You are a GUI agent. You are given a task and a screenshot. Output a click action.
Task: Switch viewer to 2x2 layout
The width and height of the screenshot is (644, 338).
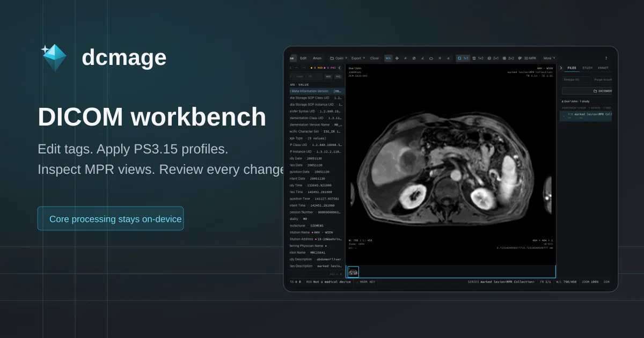(x=508, y=58)
